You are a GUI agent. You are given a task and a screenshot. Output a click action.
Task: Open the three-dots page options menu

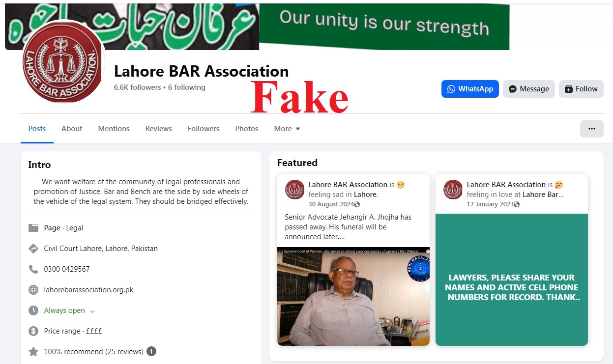[x=592, y=129]
